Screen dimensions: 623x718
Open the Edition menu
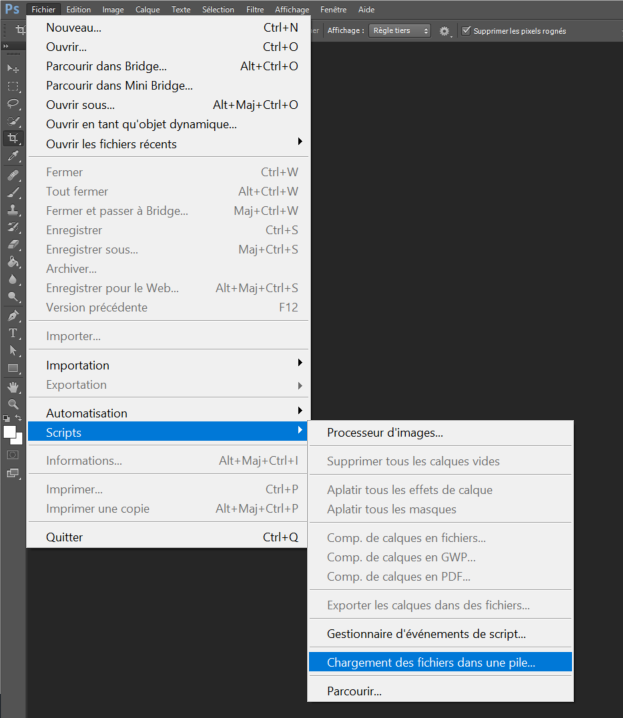(78, 9)
